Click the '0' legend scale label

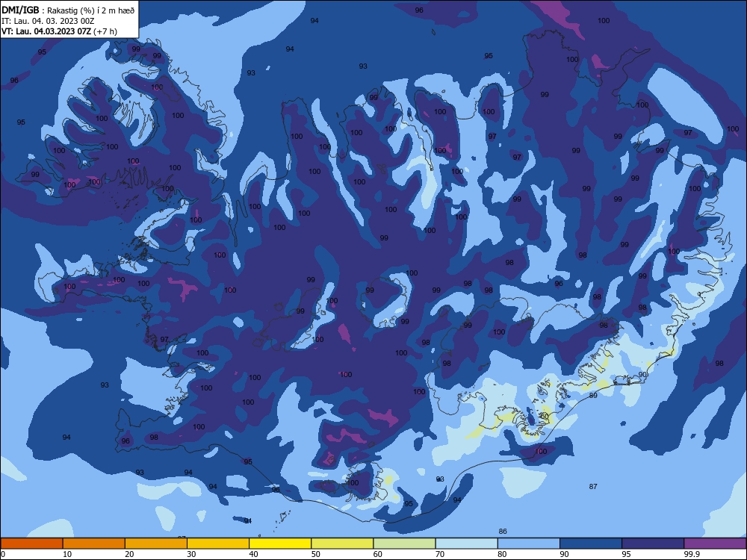click(x=3, y=554)
